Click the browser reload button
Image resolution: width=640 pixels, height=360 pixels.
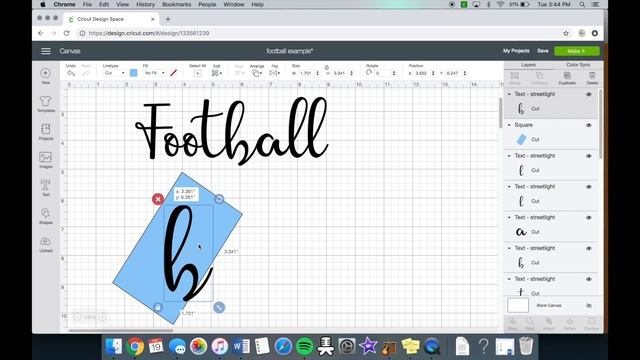pyautogui.click(x=67, y=33)
